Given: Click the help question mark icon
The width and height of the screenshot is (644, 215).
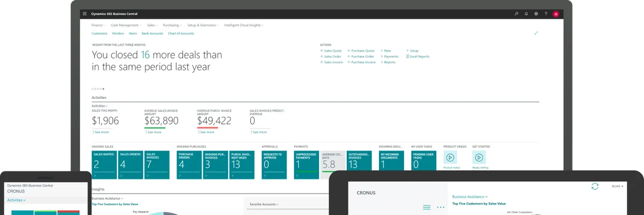Looking at the screenshot, I should pos(545,13).
